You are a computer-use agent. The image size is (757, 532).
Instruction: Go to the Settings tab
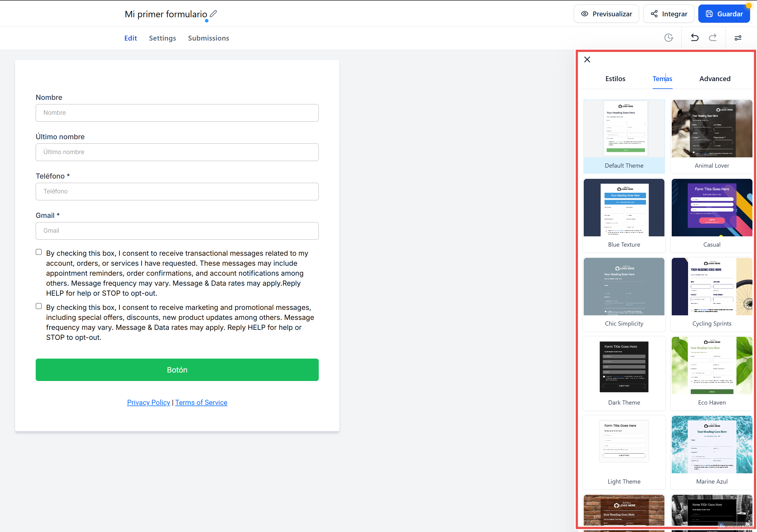point(162,38)
